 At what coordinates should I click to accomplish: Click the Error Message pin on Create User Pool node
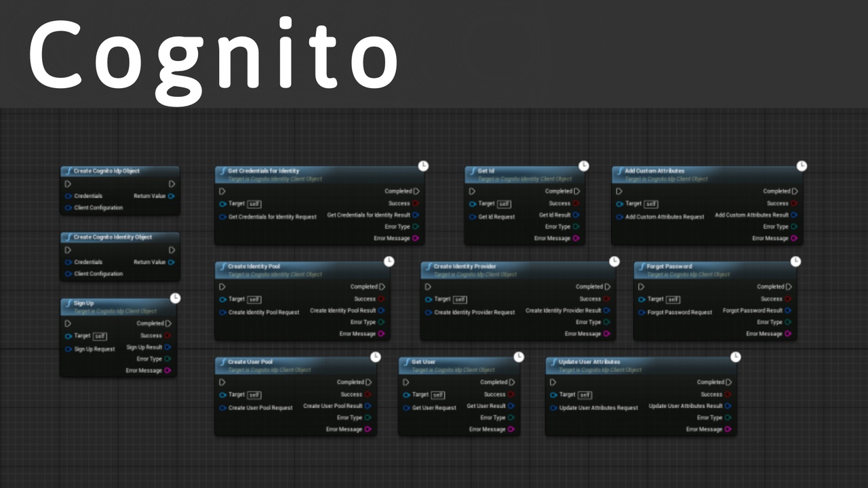click(x=368, y=430)
